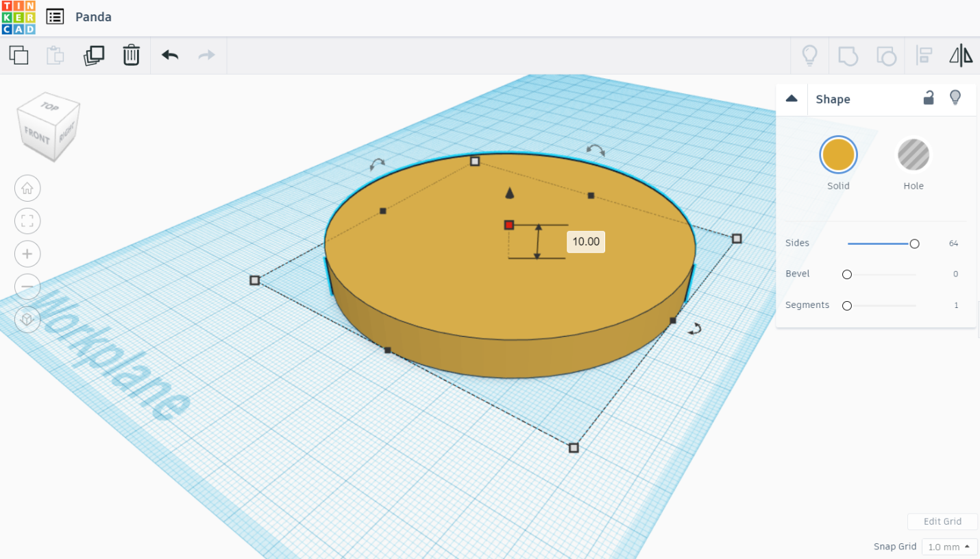Click the Copy icon

(x=19, y=55)
